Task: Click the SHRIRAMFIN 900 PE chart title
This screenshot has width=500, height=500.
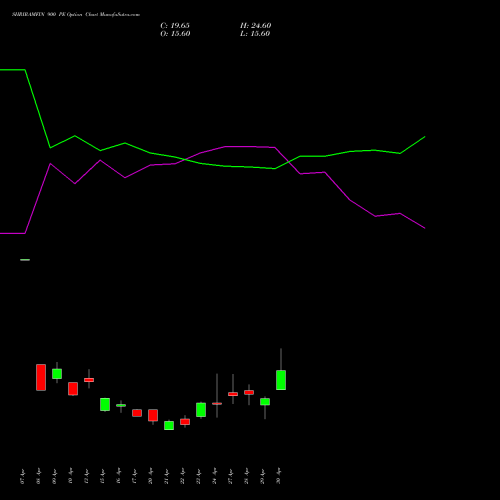Action: click(76, 15)
